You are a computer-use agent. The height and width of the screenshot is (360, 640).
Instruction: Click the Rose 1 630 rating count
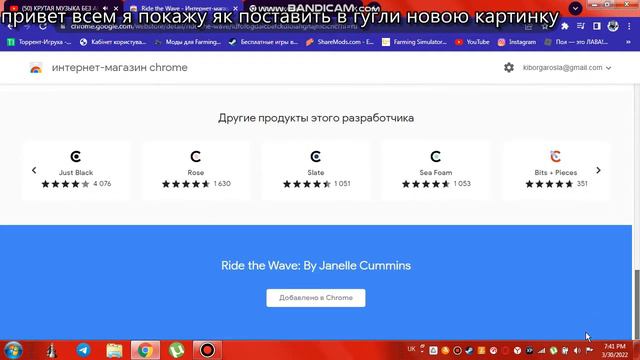click(222, 184)
